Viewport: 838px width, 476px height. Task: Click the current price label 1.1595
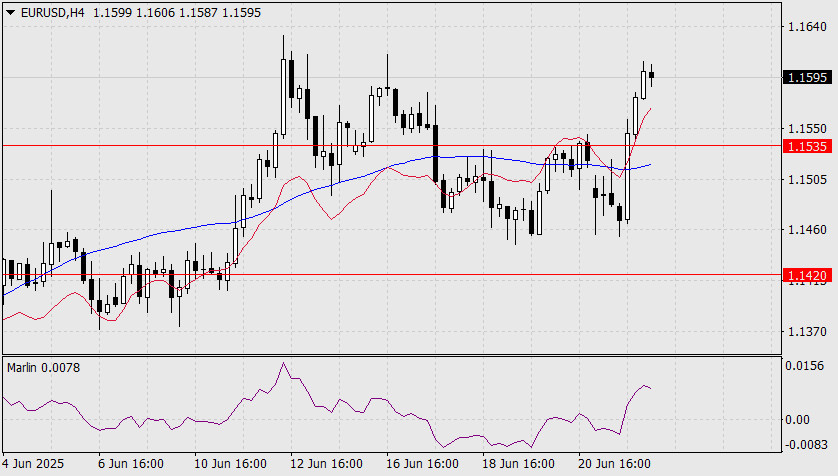(807, 77)
